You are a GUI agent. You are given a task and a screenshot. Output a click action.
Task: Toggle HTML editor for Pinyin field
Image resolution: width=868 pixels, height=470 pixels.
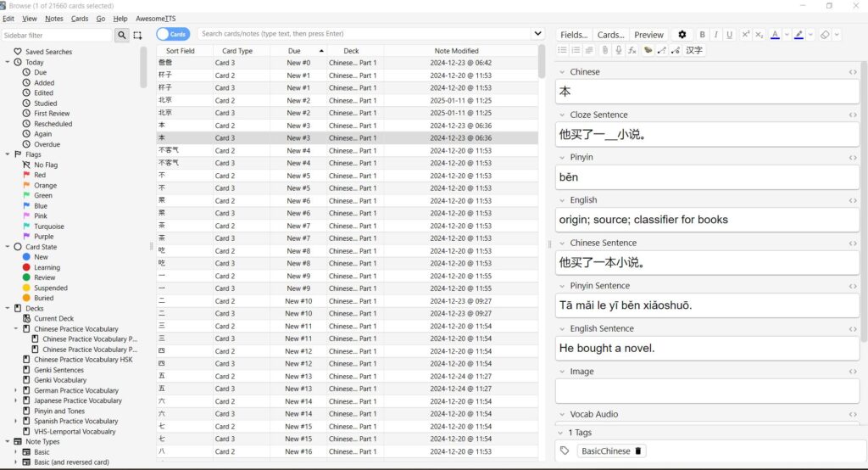click(x=853, y=158)
